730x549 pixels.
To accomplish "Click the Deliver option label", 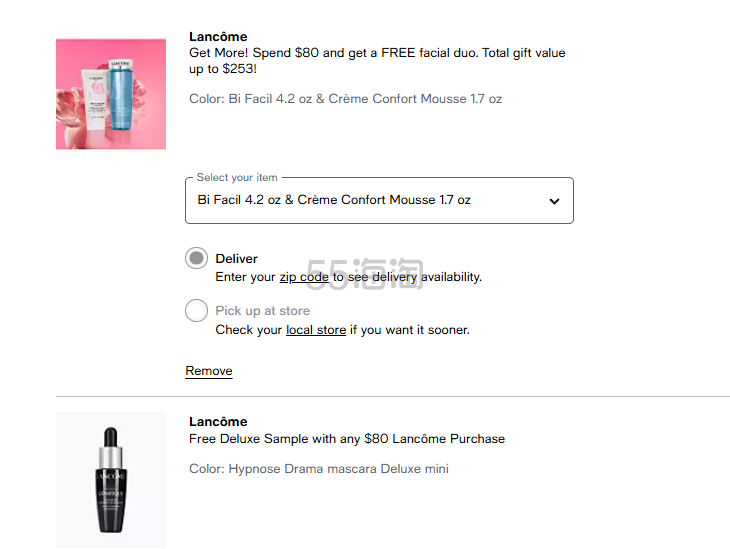I will (236, 259).
